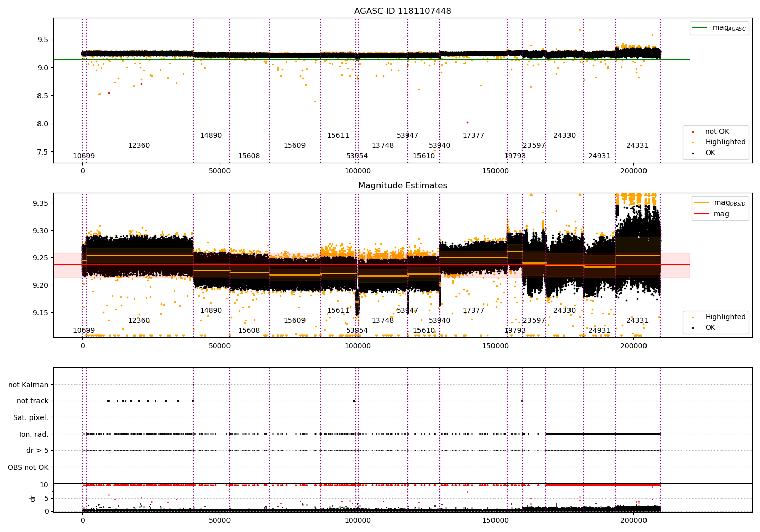This screenshot has width=760, height=532.
Task: Click the red dot marker beside 'not OK'
Action: 693,132
